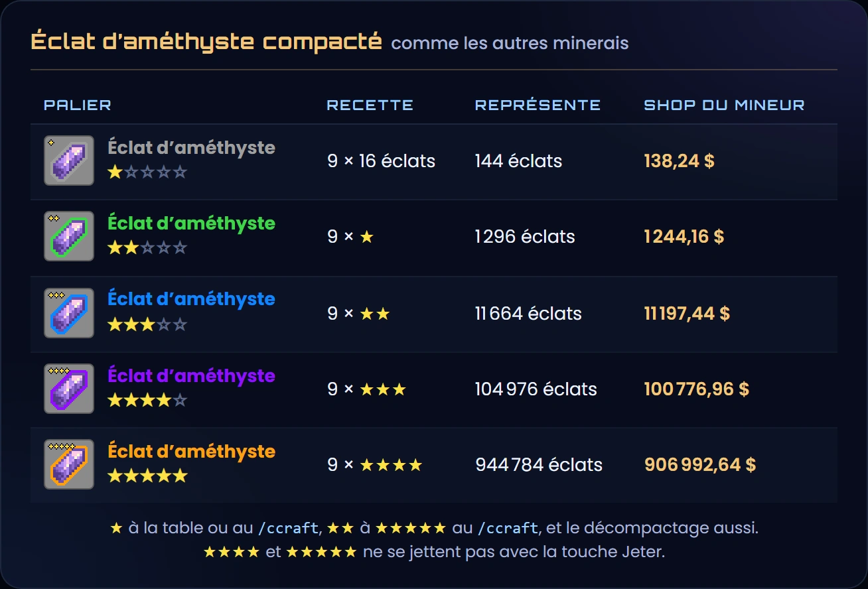The image size is (868, 589).
Task: Select the orange "Éclat d'améthyste" item name
Action: pyautogui.click(x=191, y=452)
